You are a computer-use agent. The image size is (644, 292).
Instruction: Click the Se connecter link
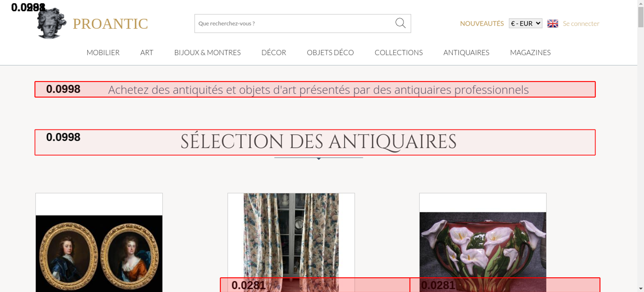tap(581, 23)
